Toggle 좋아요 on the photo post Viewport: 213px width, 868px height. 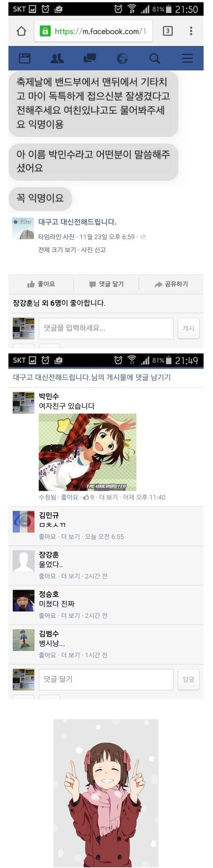(x=41, y=284)
